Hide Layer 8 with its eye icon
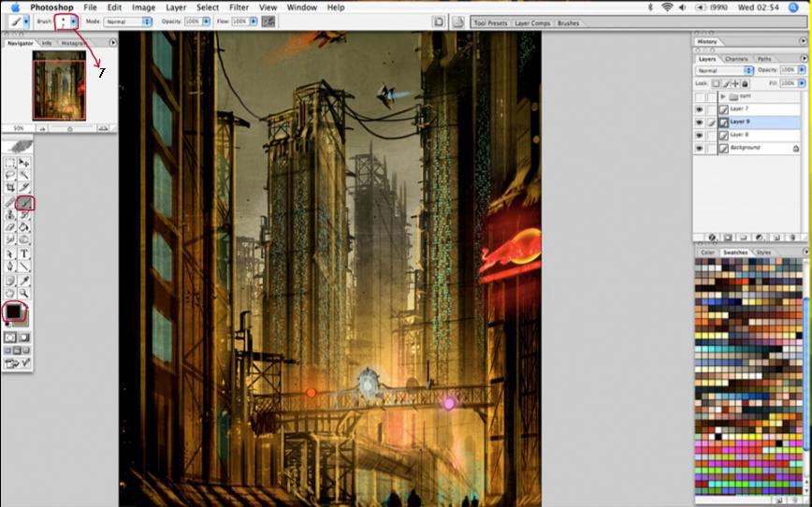 pos(700,135)
